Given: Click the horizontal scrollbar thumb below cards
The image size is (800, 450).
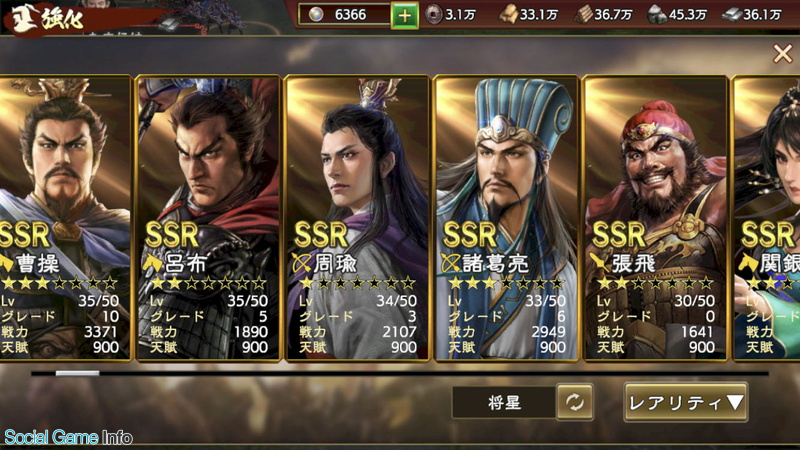Looking at the screenshot, I should (78, 373).
